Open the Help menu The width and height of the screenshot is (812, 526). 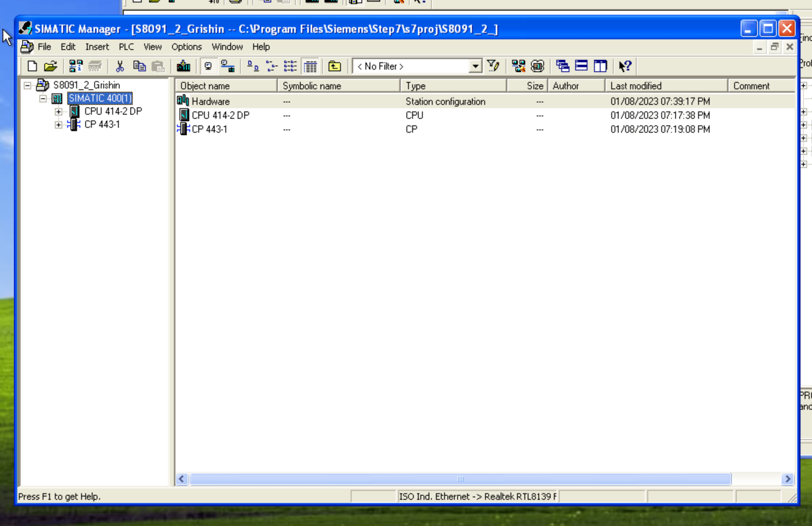261,47
